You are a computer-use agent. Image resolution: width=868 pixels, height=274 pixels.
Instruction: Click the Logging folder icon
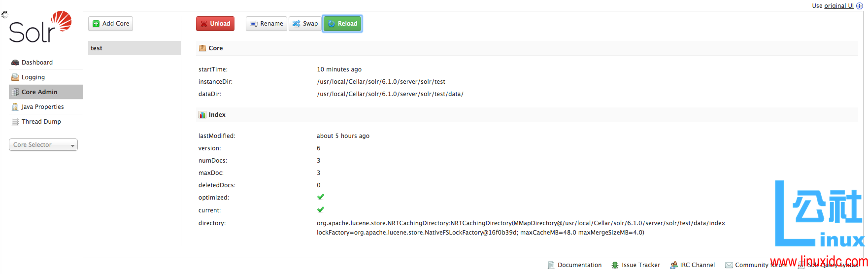(x=15, y=77)
